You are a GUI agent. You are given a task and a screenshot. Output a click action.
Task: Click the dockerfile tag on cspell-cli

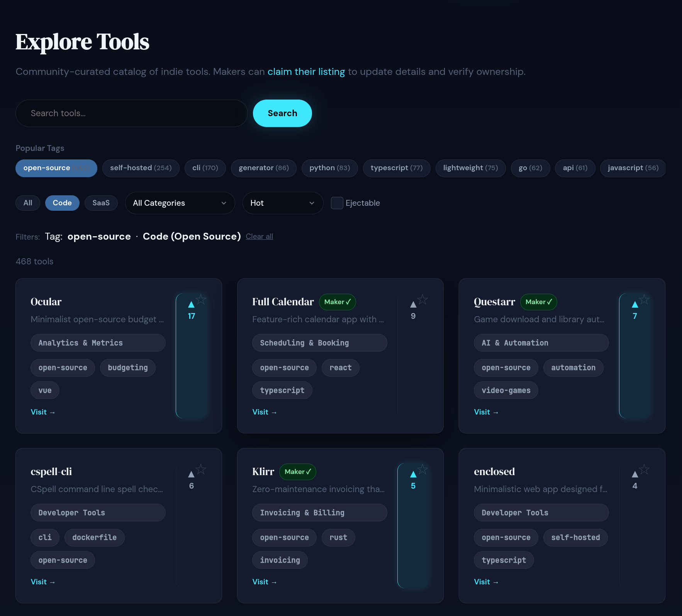[x=95, y=538]
